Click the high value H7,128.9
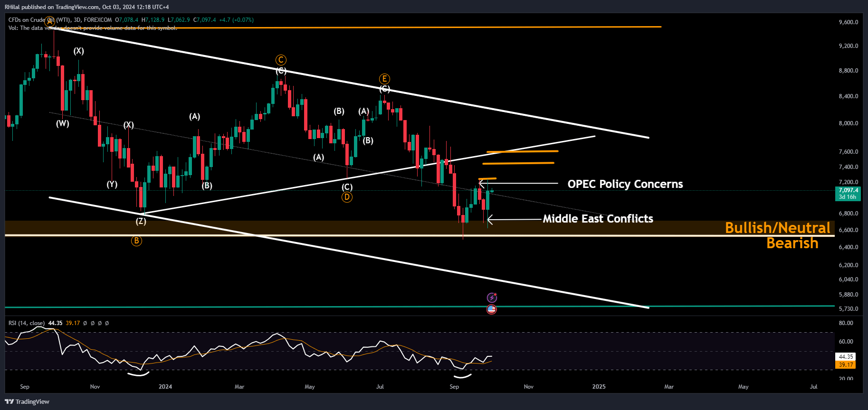Image resolution: width=868 pixels, height=410 pixels. coord(153,20)
